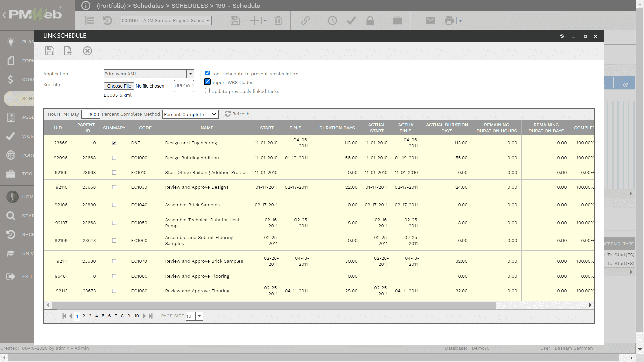Click the Discard/Cancel icon in Link Schedule
The height and width of the screenshot is (362, 644).
[x=87, y=50]
